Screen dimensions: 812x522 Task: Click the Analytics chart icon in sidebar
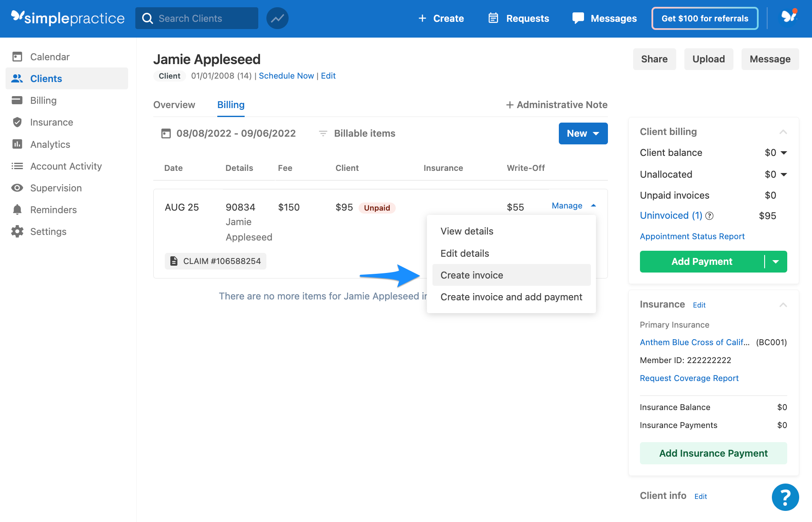(17, 144)
